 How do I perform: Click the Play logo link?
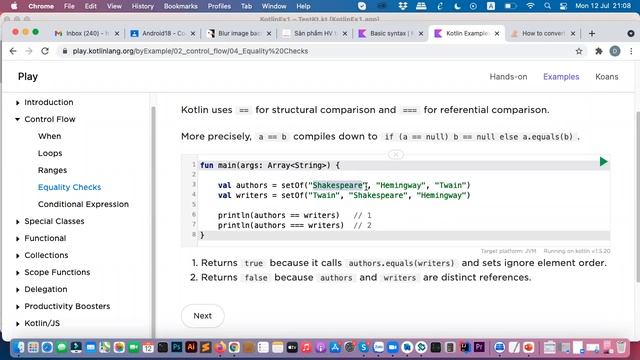[x=28, y=77]
